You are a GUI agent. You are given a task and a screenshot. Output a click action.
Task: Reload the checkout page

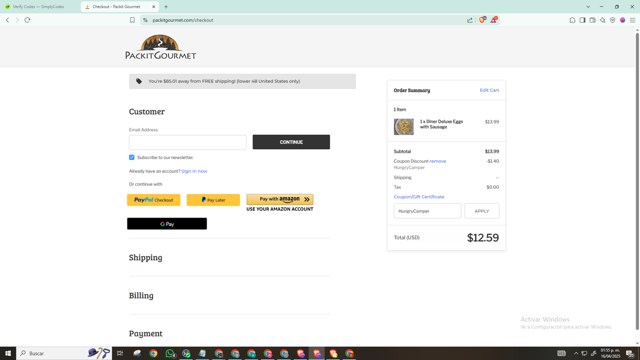(27, 20)
